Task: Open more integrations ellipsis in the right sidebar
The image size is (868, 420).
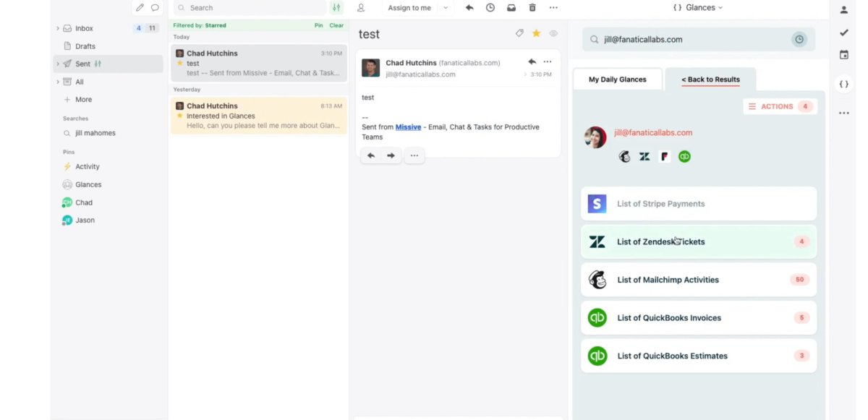Action: click(x=843, y=113)
